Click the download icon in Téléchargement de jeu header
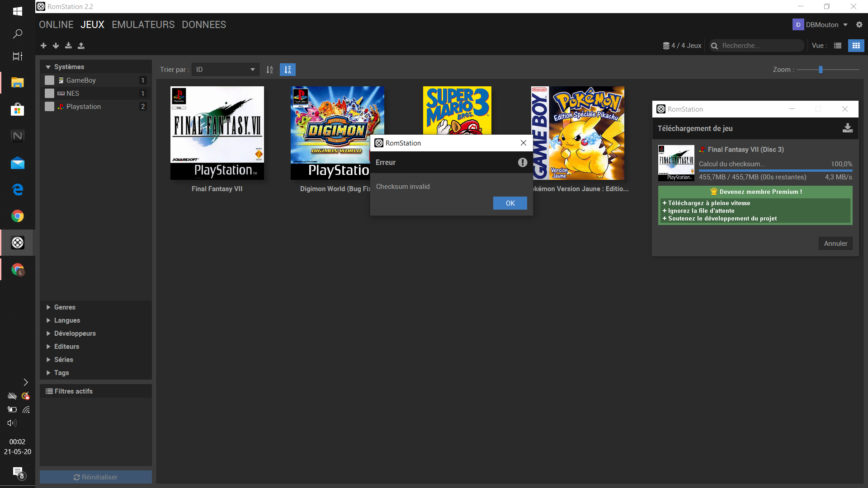Image resolution: width=868 pixels, height=488 pixels. (848, 128)
